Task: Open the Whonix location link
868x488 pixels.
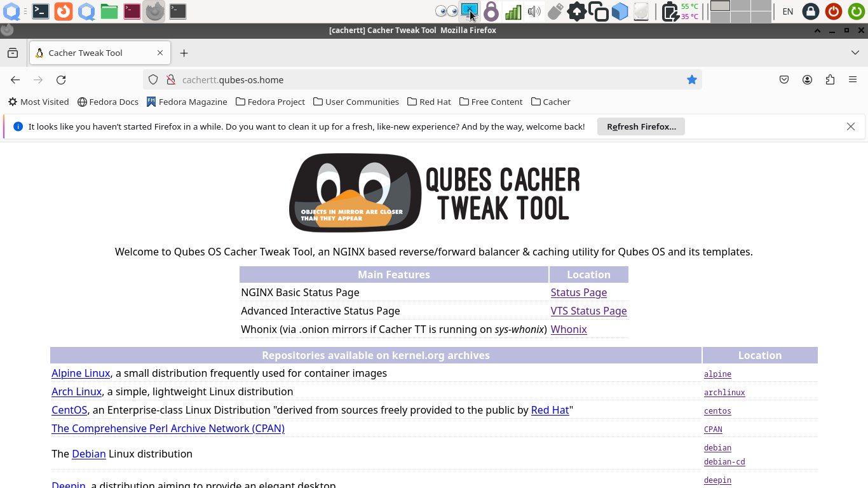Action: (x=569, y=329)
